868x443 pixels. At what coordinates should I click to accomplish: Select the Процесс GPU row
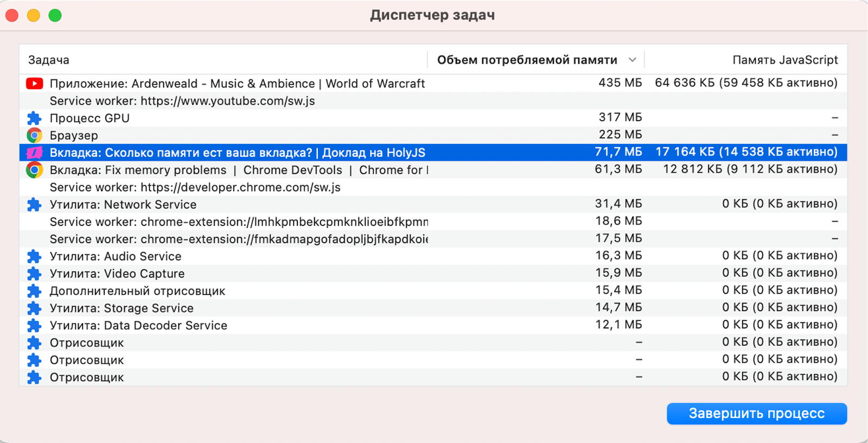pos(433,118)
